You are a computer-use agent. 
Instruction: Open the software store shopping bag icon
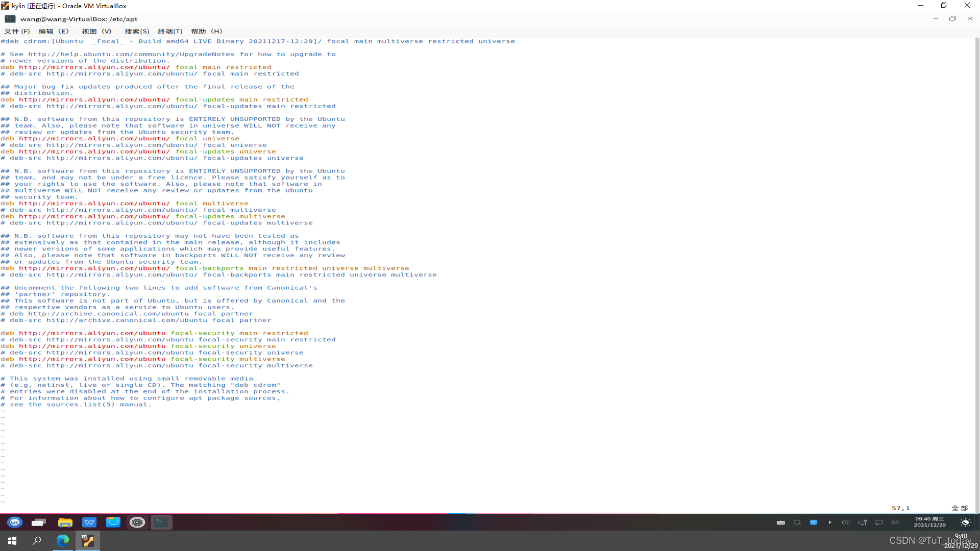coord(113,522)
